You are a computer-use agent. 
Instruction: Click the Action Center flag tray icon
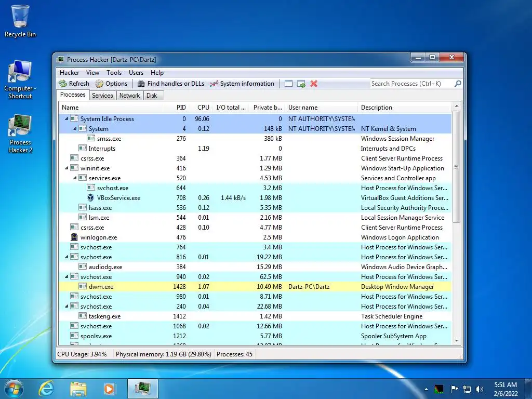pos(454,389)
